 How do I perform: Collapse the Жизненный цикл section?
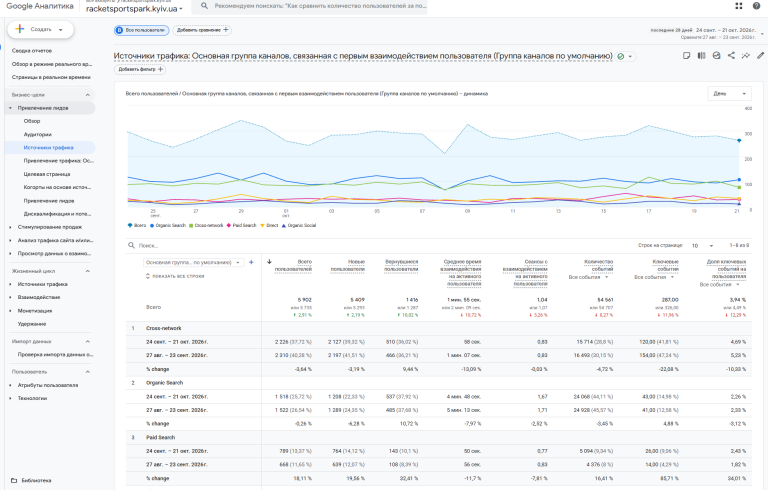(x=88, y=271)
